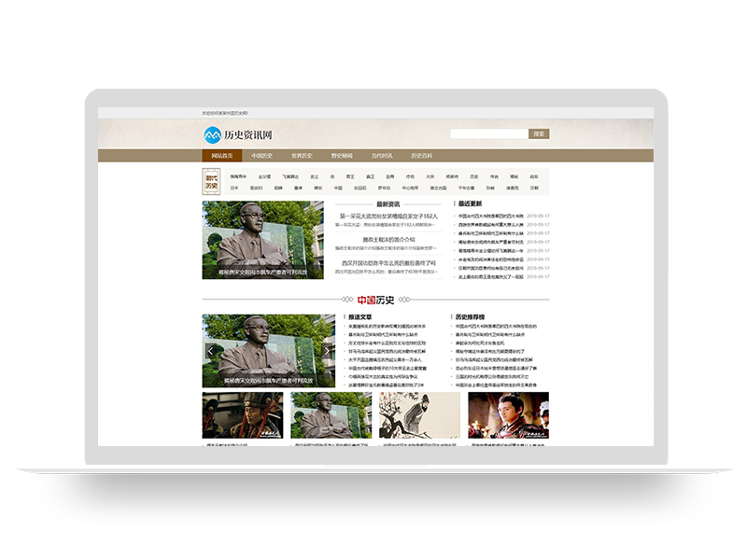The height and width of the screenshot is (560, 747).
Task: Open the ink painting thumbnail in bottom row
Action: click(x=419, y=414)
